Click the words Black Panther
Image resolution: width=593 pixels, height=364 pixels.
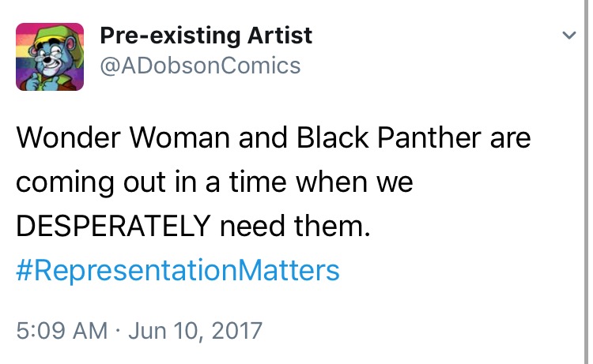(x=388, y=137)
